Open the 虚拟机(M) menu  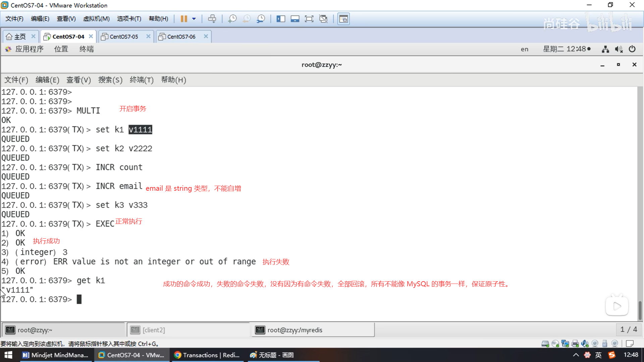pyautogui.click(x=96, y=19)
